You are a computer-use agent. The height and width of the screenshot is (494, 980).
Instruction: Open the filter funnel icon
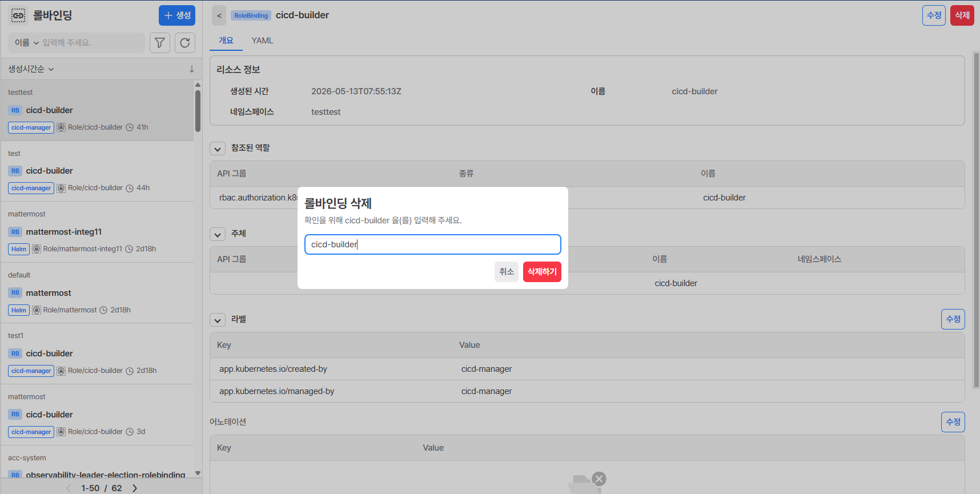click(160, 43)
